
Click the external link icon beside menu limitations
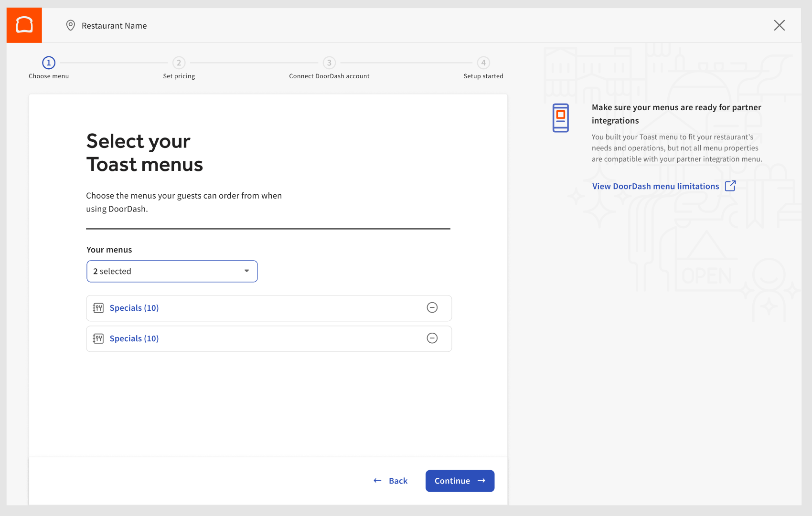[x=730, y=186]
